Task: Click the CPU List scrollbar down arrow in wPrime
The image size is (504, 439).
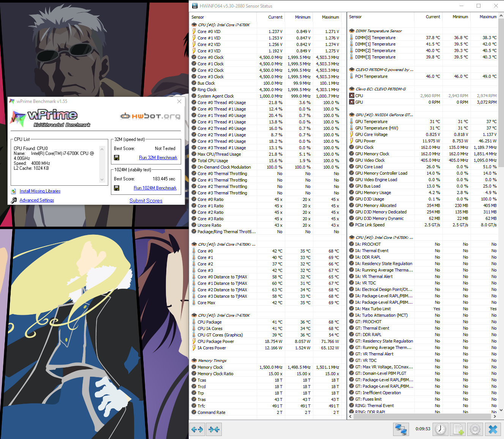Action: tap(102, 180)
